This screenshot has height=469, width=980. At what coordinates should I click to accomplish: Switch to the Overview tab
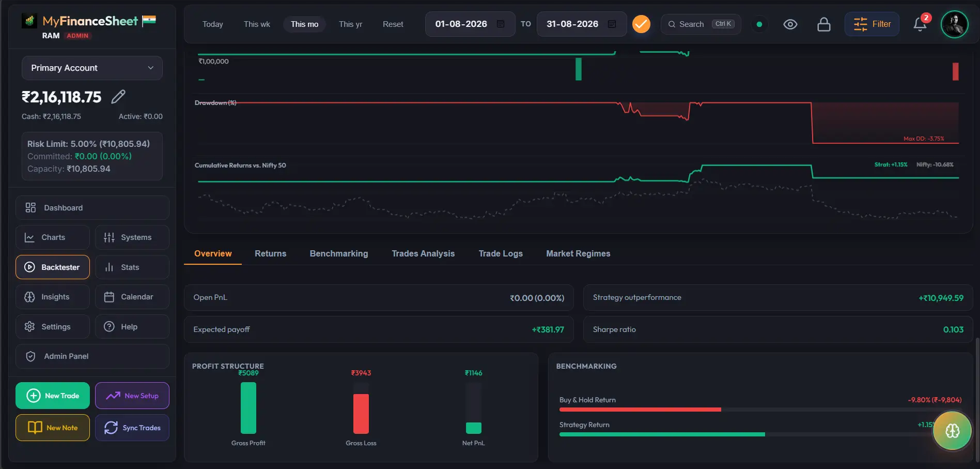[x=213, y=253]
